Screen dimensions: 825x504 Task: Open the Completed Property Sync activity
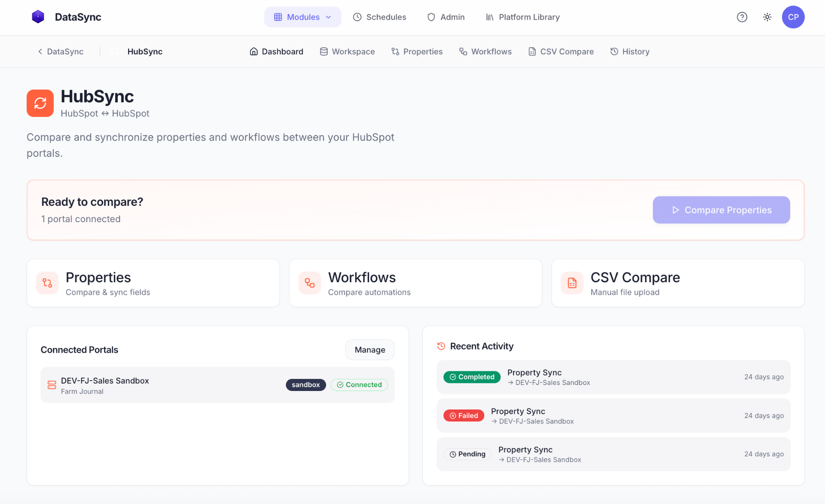click(x=614, y=377)
